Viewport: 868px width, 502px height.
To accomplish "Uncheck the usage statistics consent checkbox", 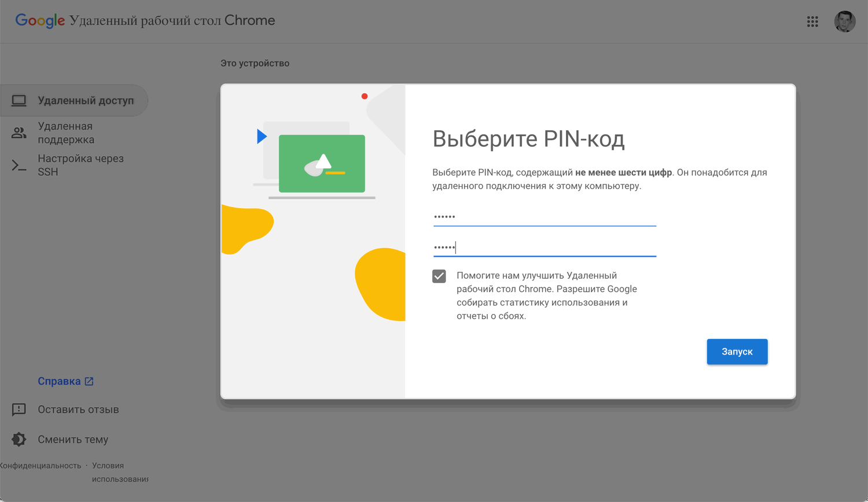I will click(439, 276).
